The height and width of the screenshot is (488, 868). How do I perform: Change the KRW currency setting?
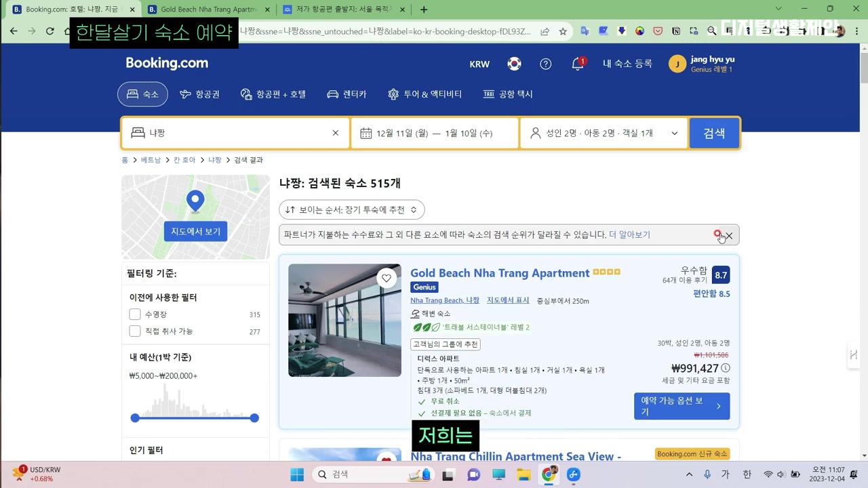pos(479,64)
